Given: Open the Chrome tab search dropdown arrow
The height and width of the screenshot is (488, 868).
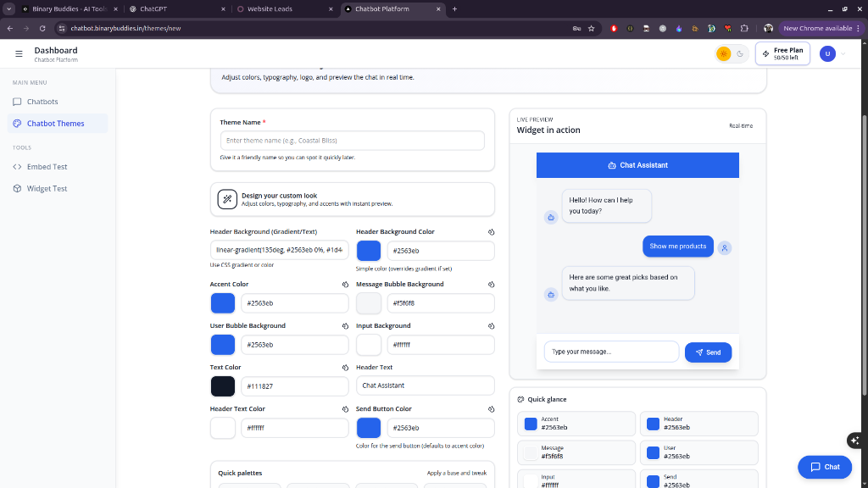Looking at the screenshot, I should [x=8, y=8].
